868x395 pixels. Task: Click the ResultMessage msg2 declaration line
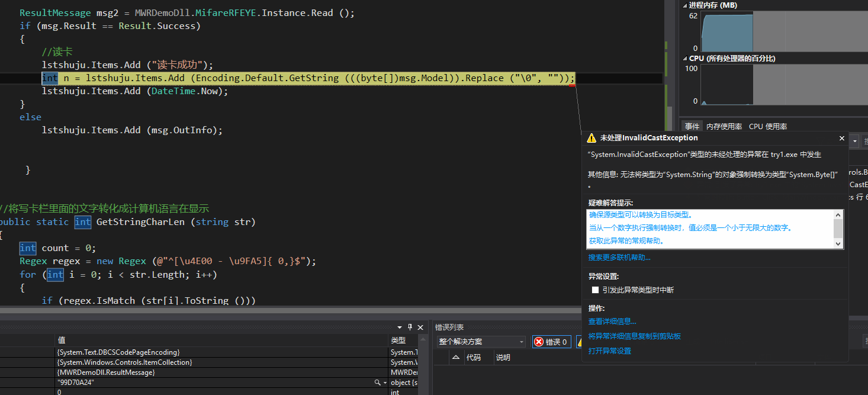tap(187, 13)
